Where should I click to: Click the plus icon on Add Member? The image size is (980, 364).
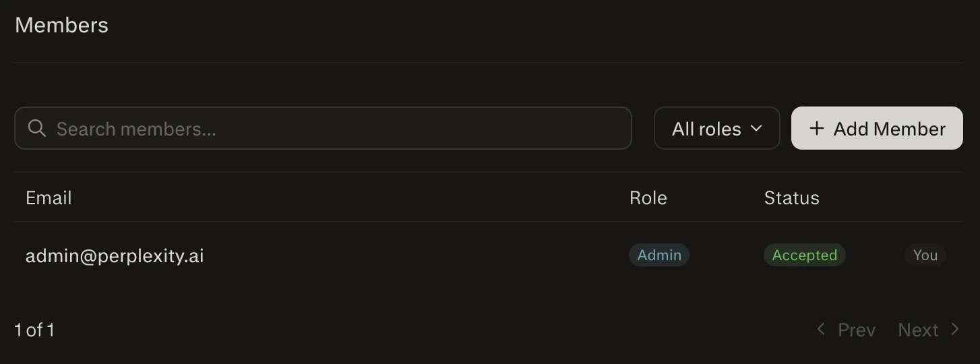(816, 128)
